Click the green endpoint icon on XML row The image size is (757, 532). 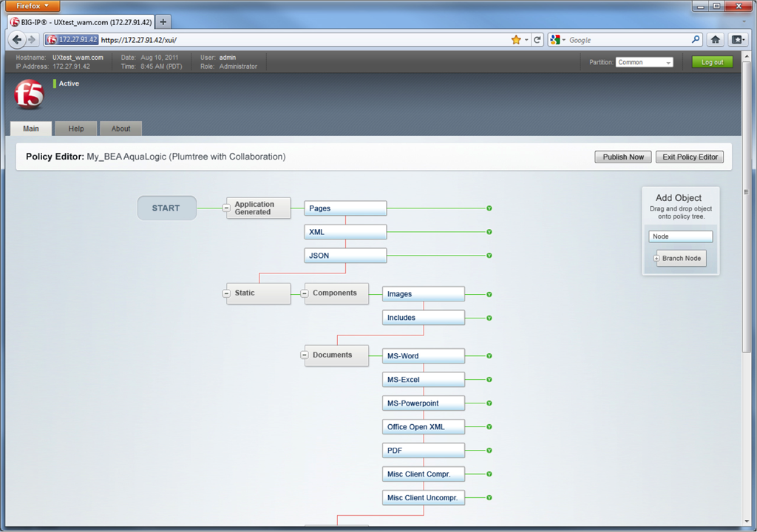(x=489, y=232)
